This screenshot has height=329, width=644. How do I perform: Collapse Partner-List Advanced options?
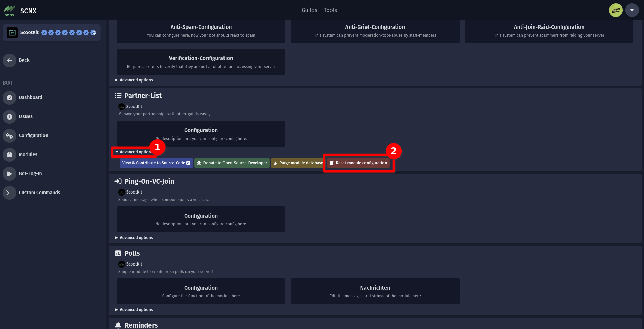tap(134, 152)
